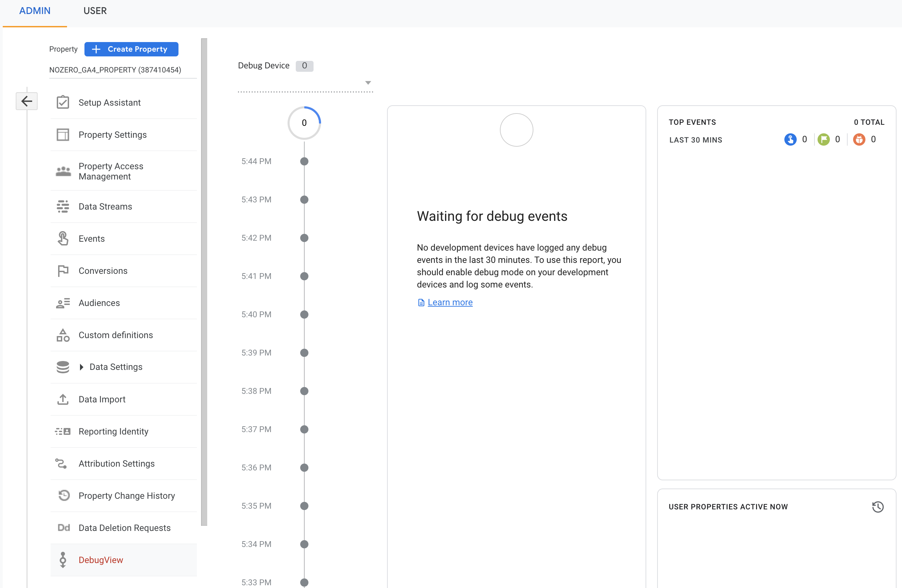
Task: Click the Data Streams icon
Action: coord(63,206)
